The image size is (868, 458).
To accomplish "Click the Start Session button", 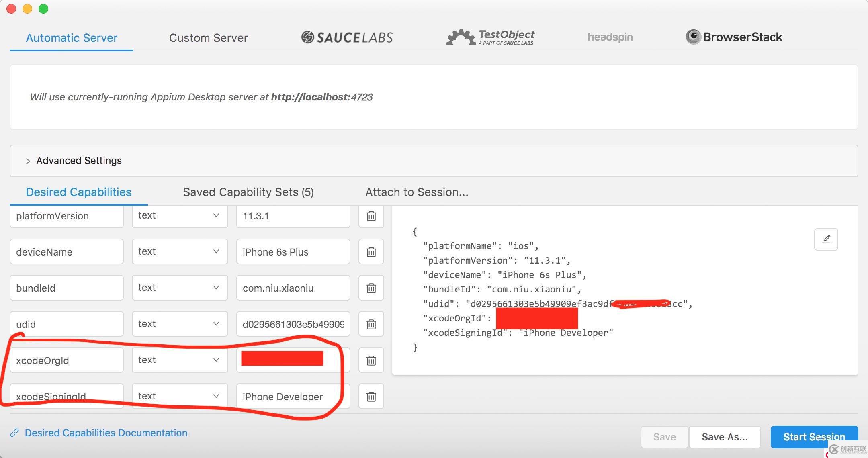I will pos(814,437).
